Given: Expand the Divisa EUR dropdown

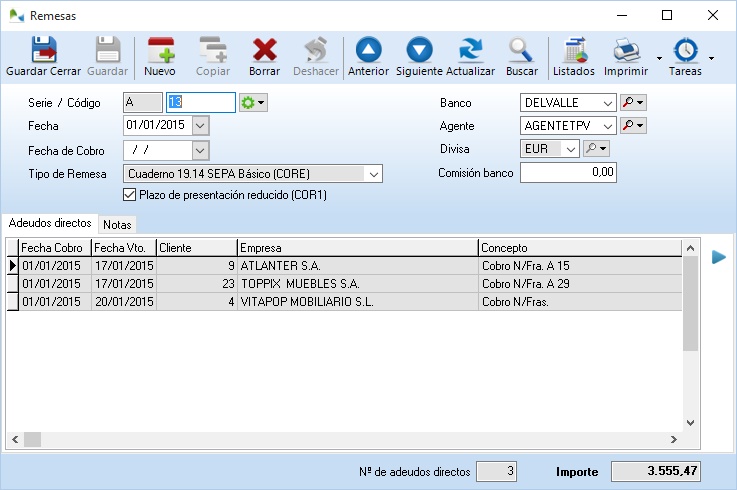Looking at the screenshot, I should [570, 149].
